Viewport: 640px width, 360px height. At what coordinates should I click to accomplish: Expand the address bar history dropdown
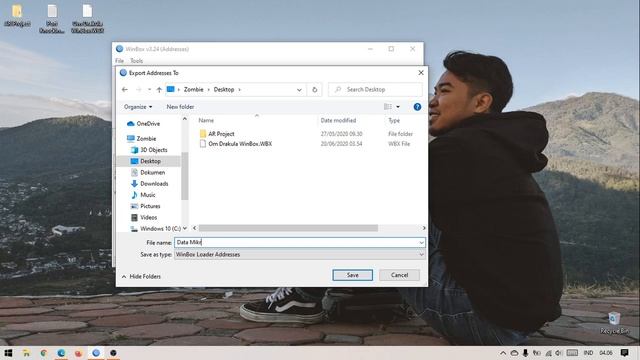coord(299,90)
